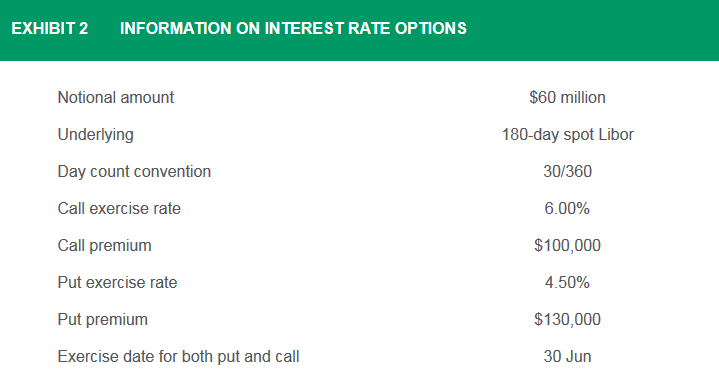Select the INFORMATION ON INTEREST RATE OPTIONS title
Screen dimensions: 719x372
pos(293,28)
